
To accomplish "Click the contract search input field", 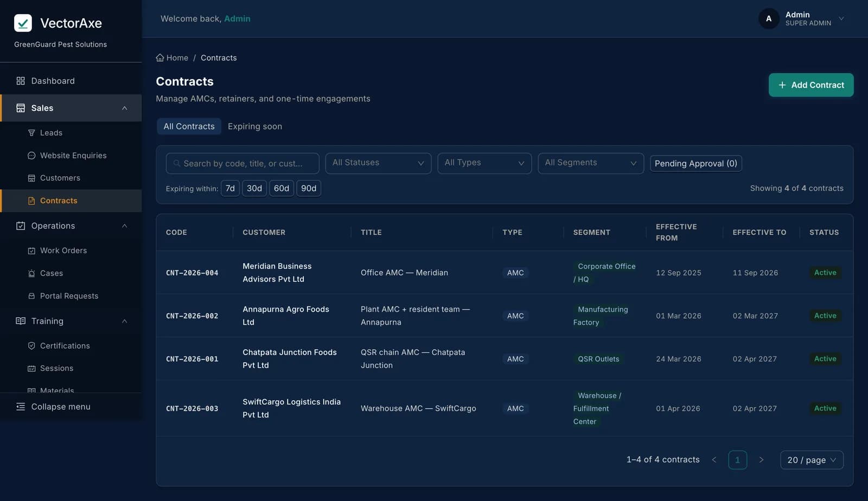I will point(242,163).
